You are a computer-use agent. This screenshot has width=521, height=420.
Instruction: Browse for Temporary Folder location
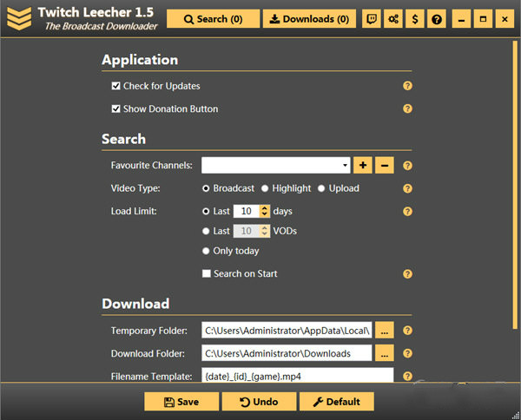pyautogui.click(x=385, y=330)
